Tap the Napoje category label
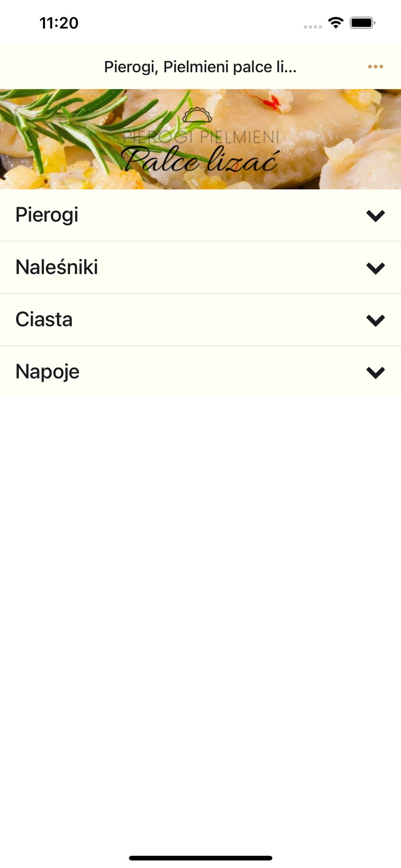The width and height of the screenshot is (401, 868). point(47,372)
